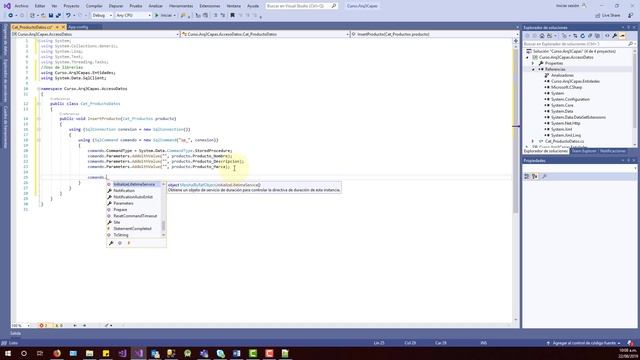Collapse the Curso.Arq3Capas.AccesoDatos project node
The height and width of the screenshot is (360, 640).
(527, 58)
